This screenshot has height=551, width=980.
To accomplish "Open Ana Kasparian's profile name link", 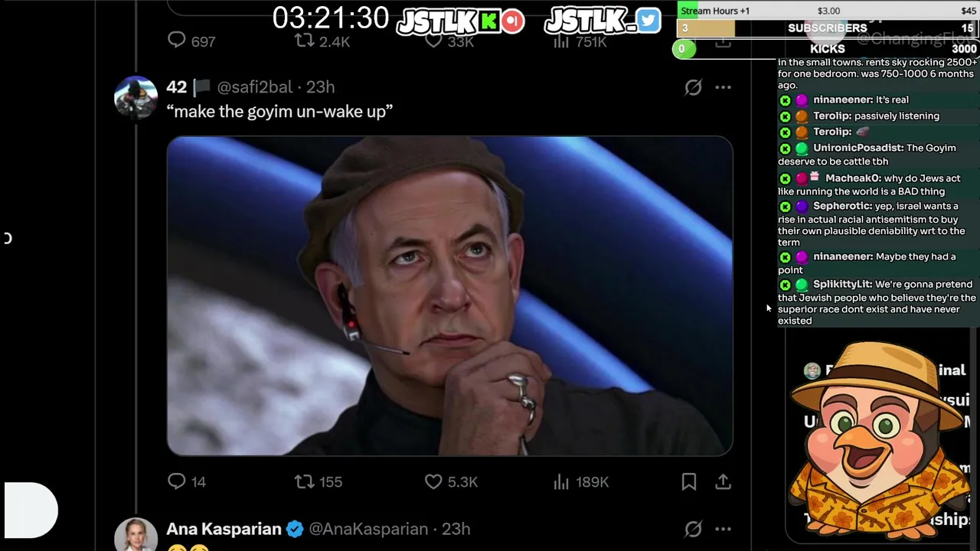I will point(224,529).
